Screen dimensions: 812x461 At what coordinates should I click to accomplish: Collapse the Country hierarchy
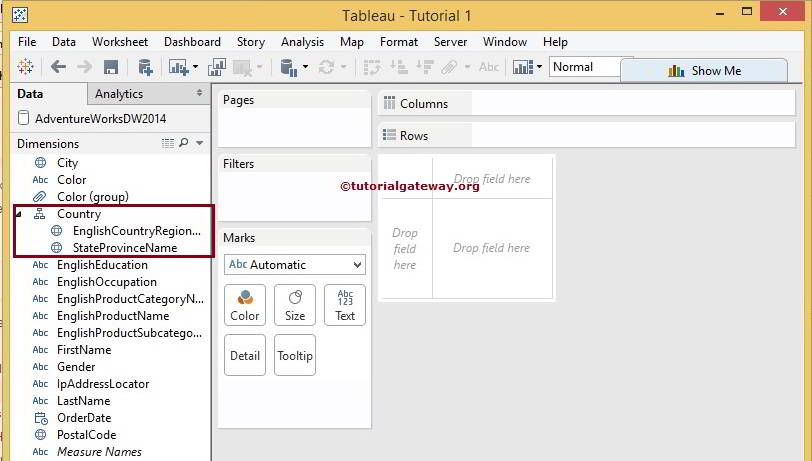click(19, 214)
